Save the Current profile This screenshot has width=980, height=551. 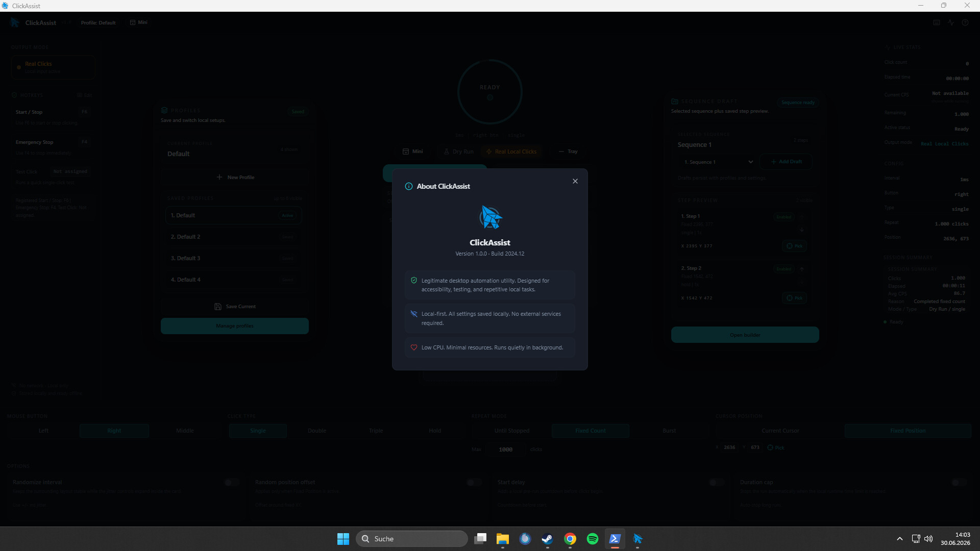point(235,307)
